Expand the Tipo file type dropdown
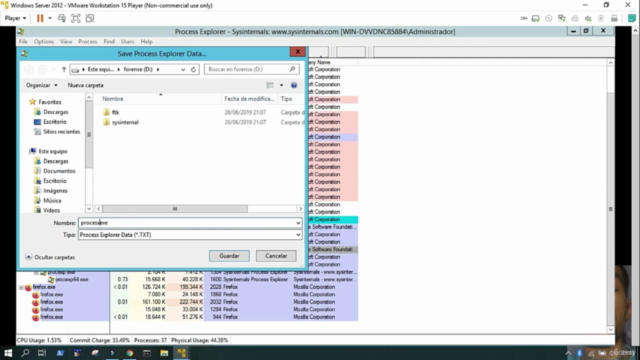The height and width of the screenshot is (360, 640). pos(298,235)
